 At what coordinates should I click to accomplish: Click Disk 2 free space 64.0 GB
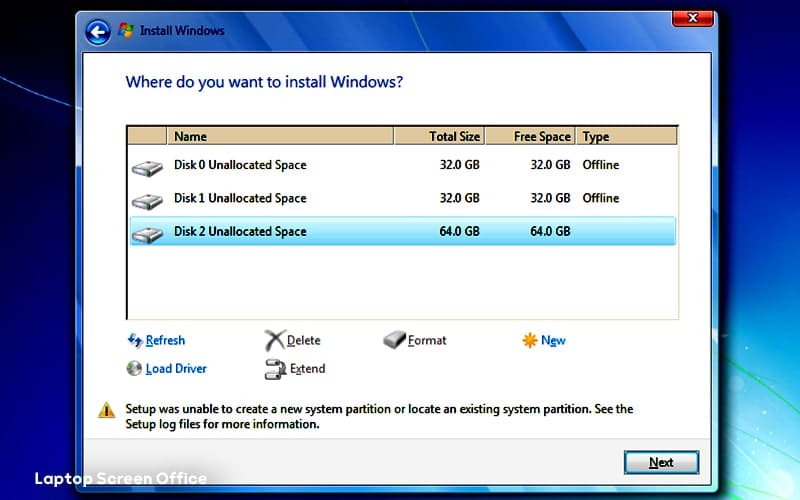[550, 231]
